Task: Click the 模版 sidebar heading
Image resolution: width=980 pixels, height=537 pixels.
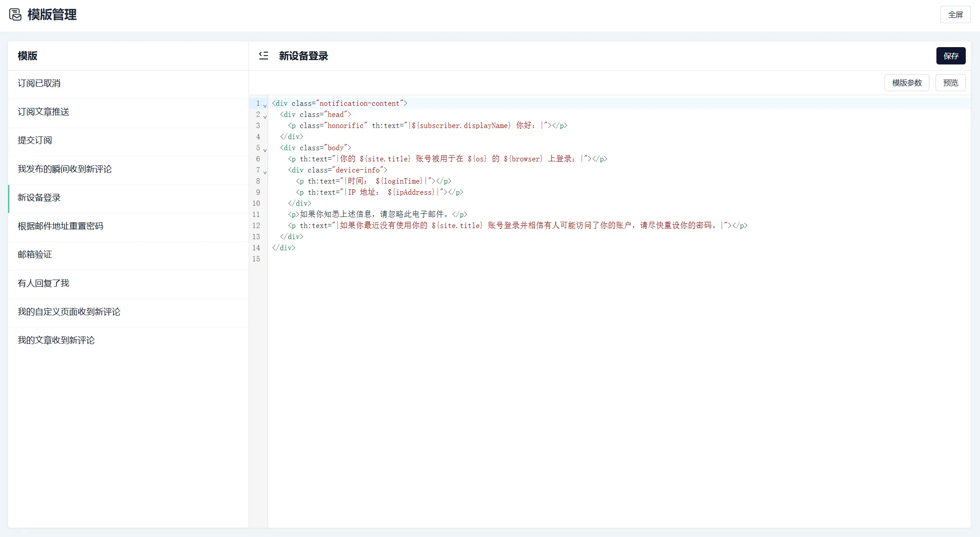Action: coord(27,56)
